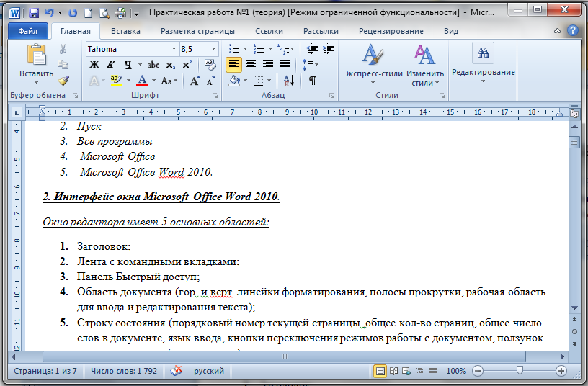Open line spacing dropdown
The height and width of the screenshot is (386, 588).
pyautogui.click(x=311, y=65)
